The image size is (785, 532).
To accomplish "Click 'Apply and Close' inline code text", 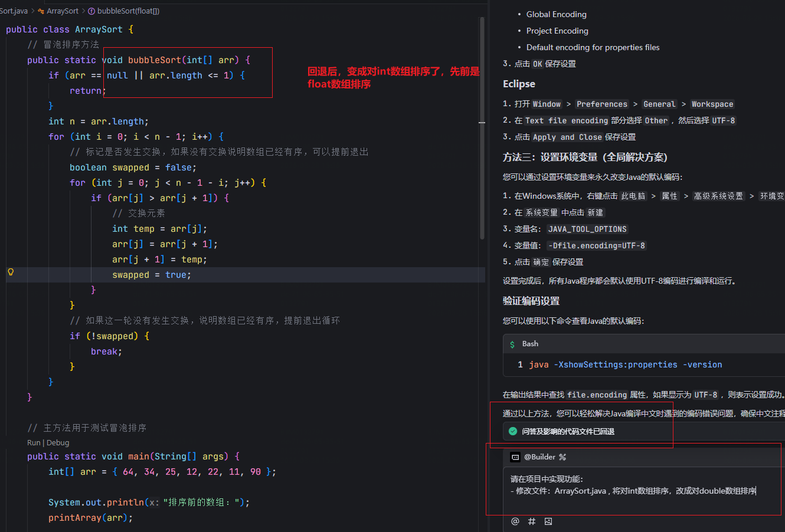I will pos(567,137).
